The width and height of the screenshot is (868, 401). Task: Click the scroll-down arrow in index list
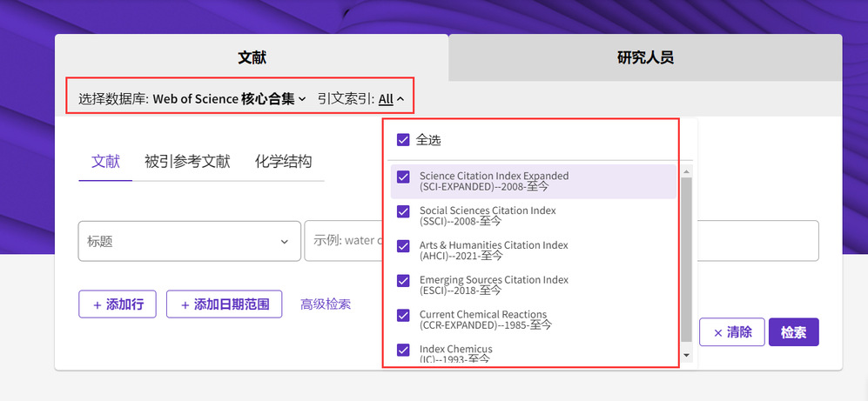[x=687, y=355]
